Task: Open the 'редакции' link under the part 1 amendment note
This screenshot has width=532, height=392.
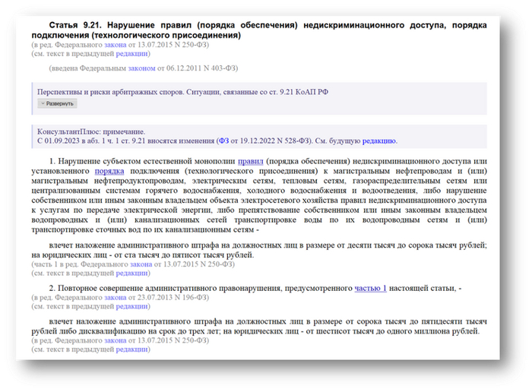Action: 134,273
